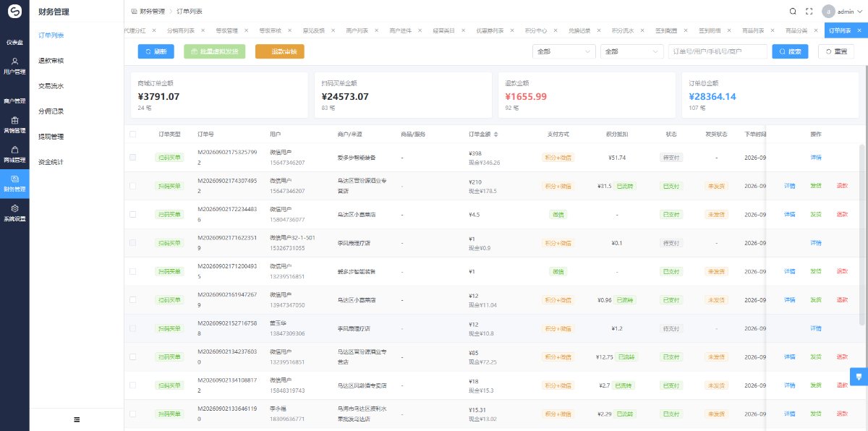Screen dimensions: 868x431
Task: Open 资金统计 in the finance submenu
Action: pos(51,161)
